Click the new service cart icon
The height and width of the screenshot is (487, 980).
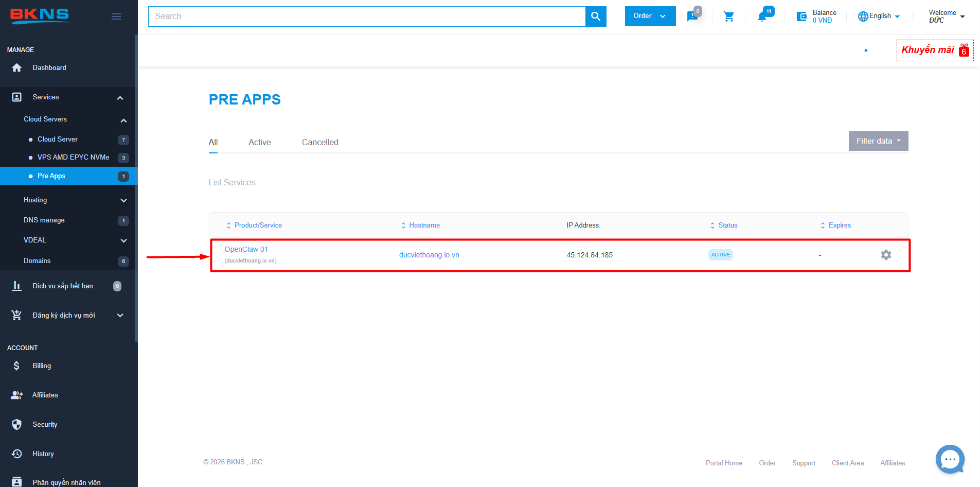(x=17, y=315)
